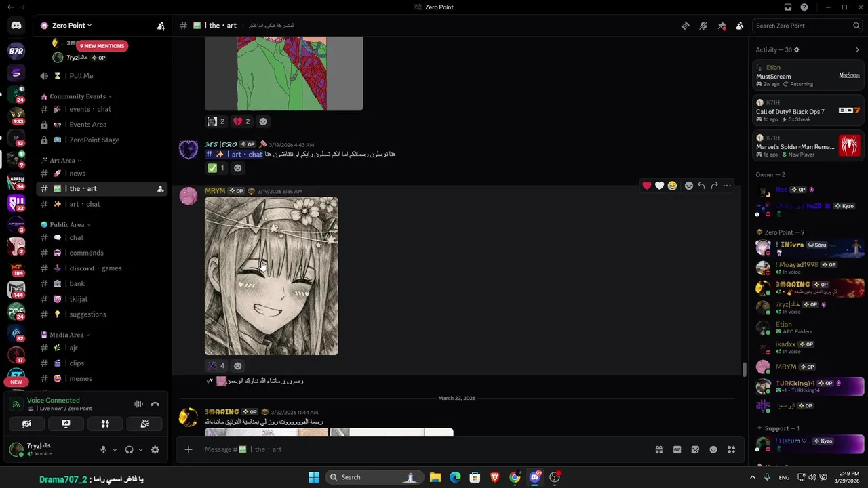The width and height of the screenshot is (868, 488).
Task: Open MRYM's anime sketch image
Action: (271, 276)
